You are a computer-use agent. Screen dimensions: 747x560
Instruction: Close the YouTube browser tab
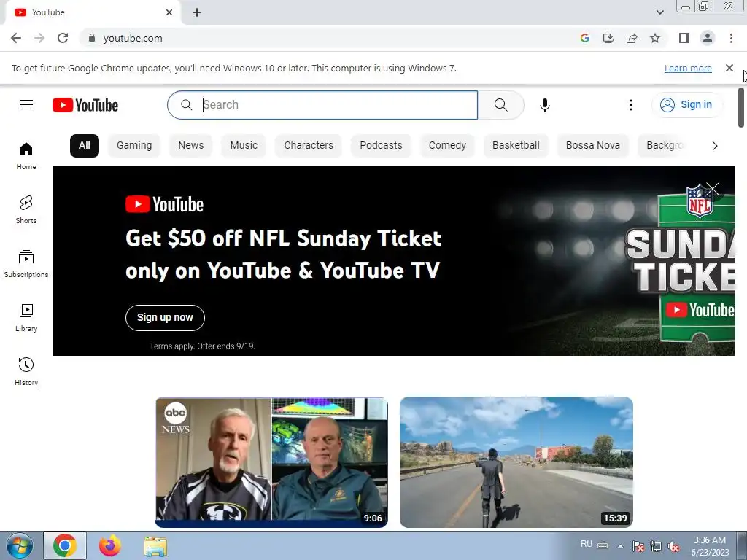pos(169,12)
